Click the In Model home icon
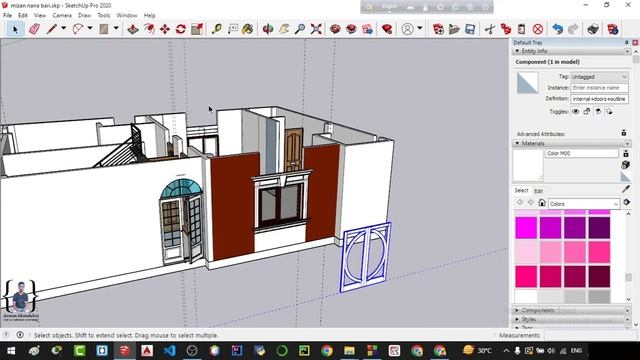Screen dimensions: 640x360 tap(542, 203)
